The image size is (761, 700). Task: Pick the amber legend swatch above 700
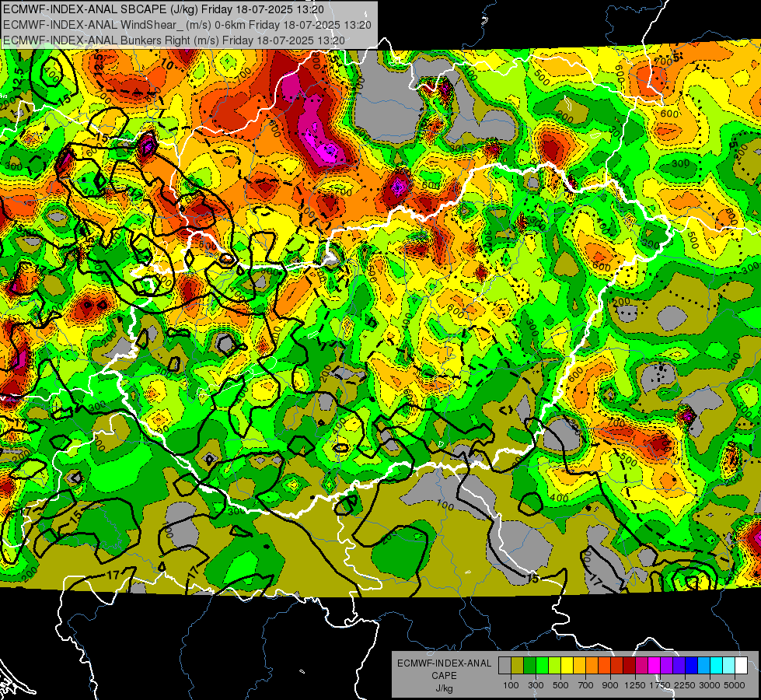[x=579, y=666]
